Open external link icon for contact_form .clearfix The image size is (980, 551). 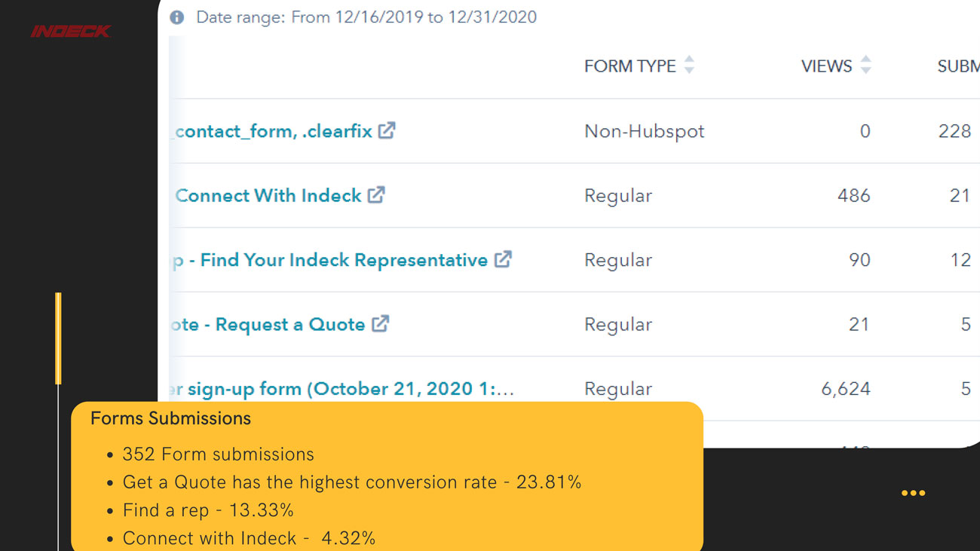(387, 130)
